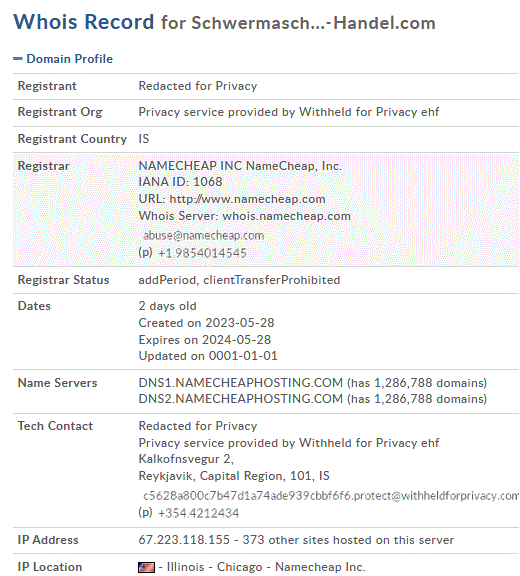Click the withheldforprivacy.com protect email

(331, 496)
